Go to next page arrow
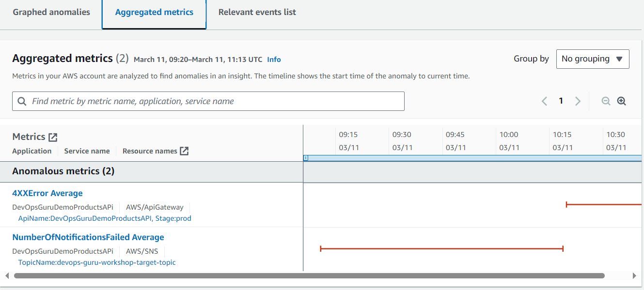This screenshot has height=290, width=644. 578,101
